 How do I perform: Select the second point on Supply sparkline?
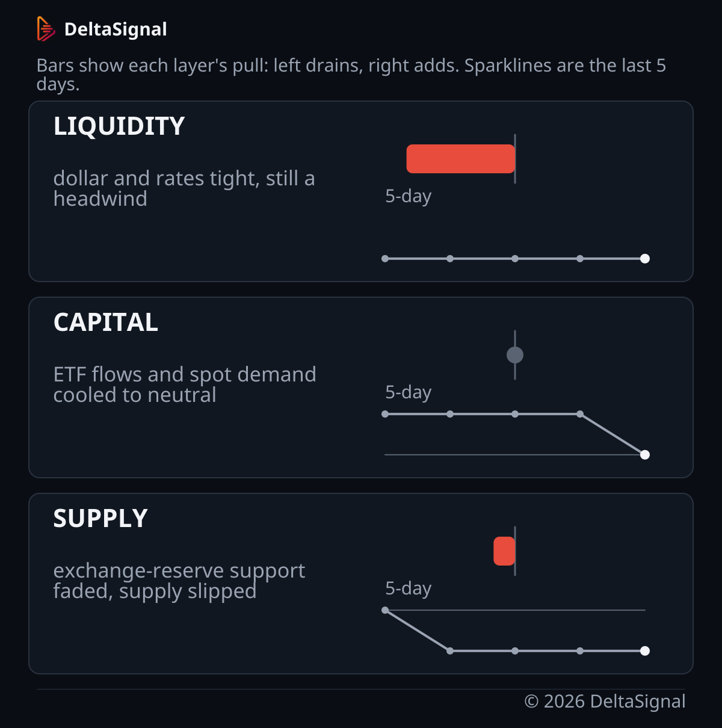click(450, 651)
